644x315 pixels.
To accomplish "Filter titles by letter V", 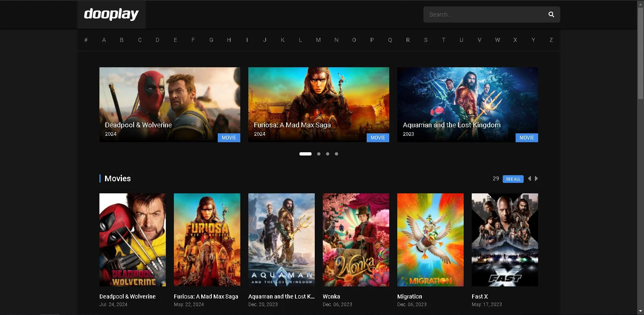I will pos(479,40).
